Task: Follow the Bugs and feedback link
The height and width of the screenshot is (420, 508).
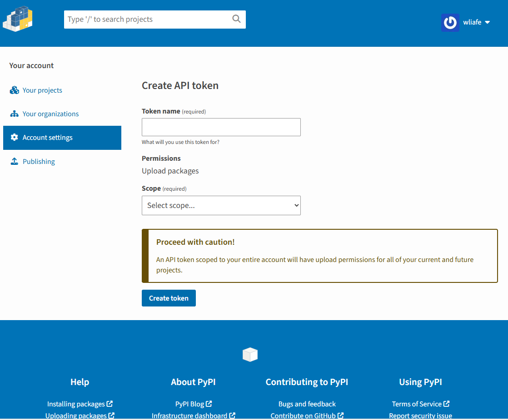Action: pyautogui.click(x=307, y=404)
